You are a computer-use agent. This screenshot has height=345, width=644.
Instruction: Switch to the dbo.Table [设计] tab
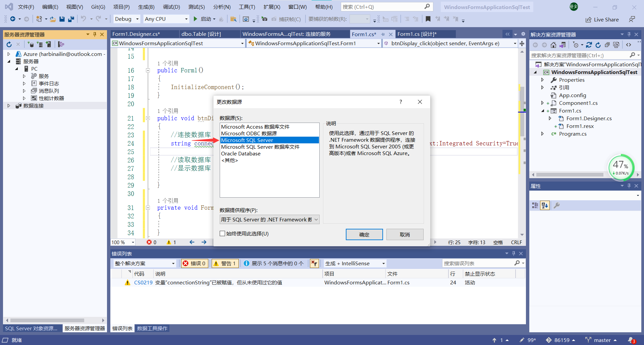[201, 33]
